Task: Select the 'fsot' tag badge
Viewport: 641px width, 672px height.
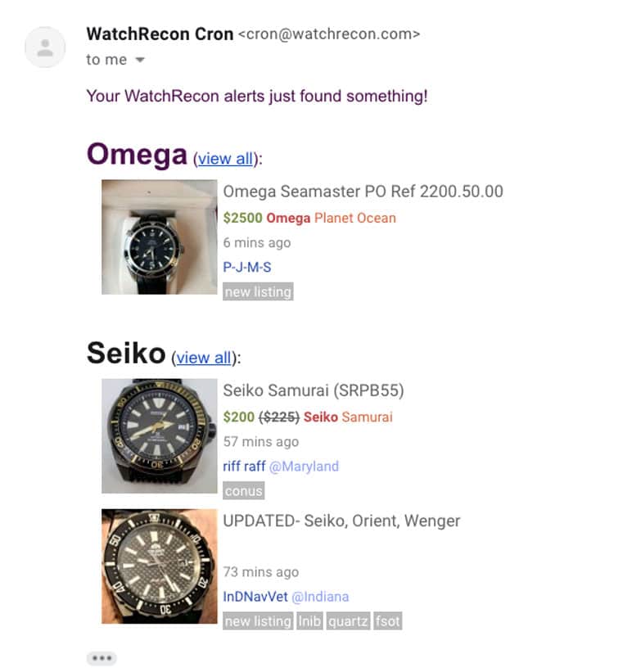Action: pos(387,621)
